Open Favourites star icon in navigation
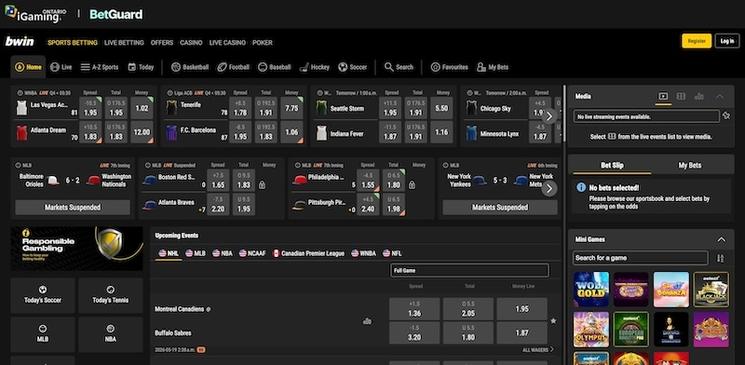Screen dimensions: 745x365 tap(435, 67)
